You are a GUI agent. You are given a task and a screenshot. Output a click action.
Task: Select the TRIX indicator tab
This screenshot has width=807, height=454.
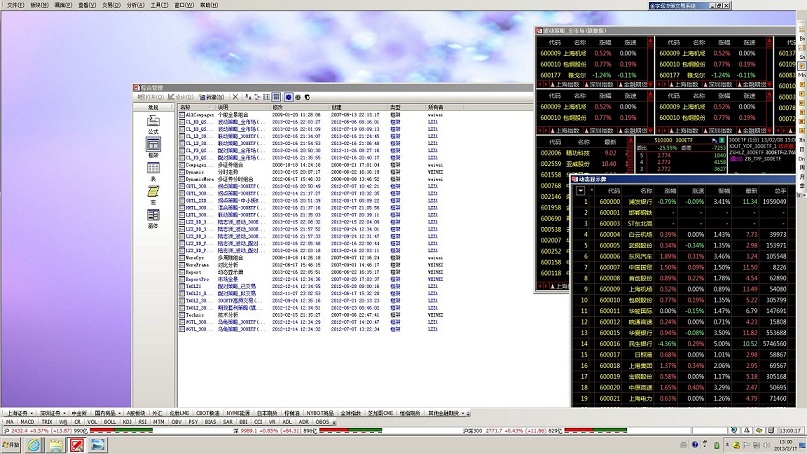[47, 422]
